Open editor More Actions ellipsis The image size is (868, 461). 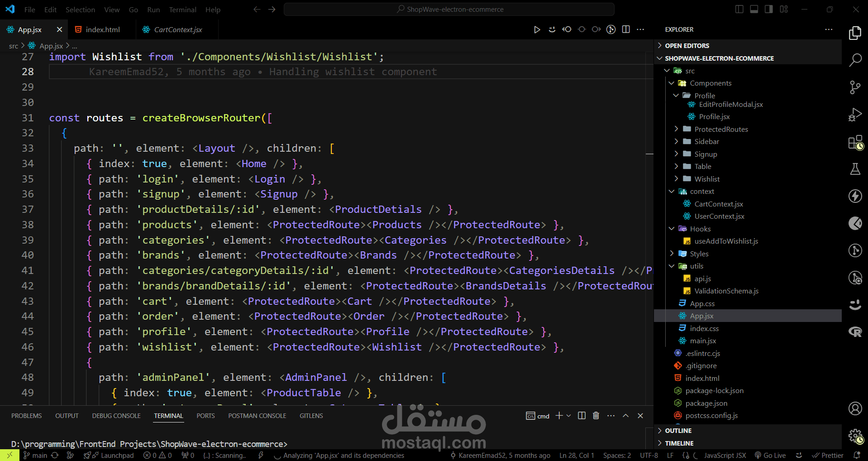point(640,29)
